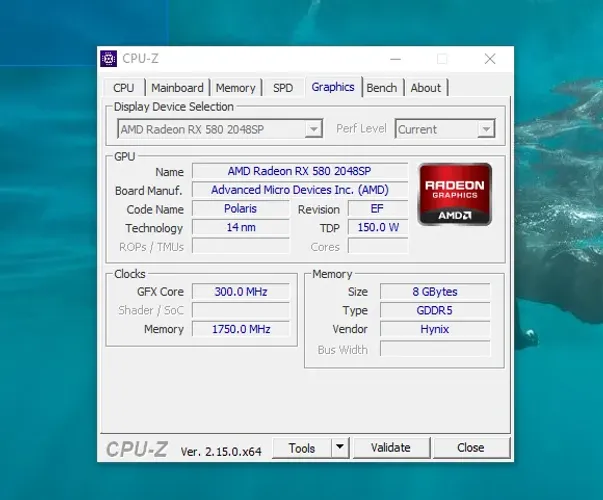603x500 pixels.
Task: Click the Board Manuf. value 'Advanced Micro Devices Inc. (AMD)'
Action: [x=300, y=190]
